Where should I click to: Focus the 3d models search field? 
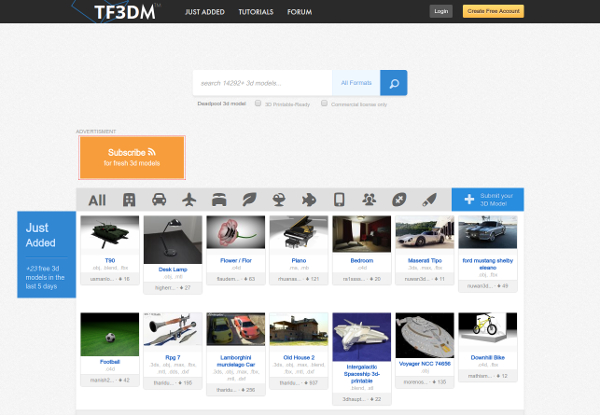pos(263,83)
